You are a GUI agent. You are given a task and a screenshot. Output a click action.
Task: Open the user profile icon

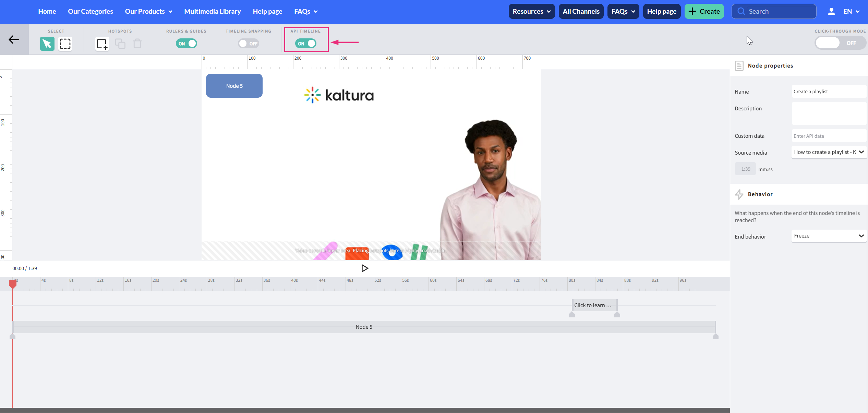pyautogui.click(x=831, y=11)
